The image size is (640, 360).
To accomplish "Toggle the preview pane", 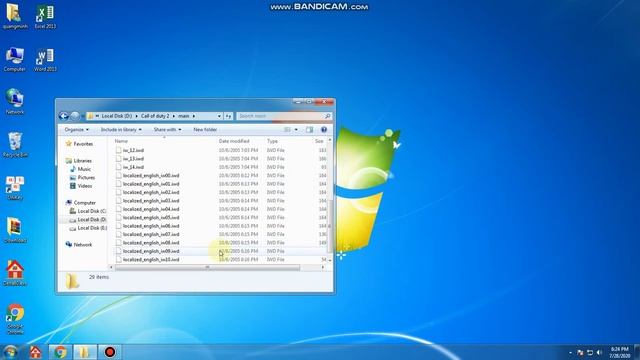I will pyautogui.click(x=309, y=129).
